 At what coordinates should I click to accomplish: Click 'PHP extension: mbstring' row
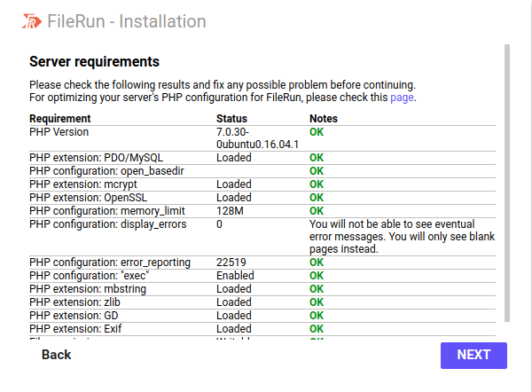(x=262, y=289)
